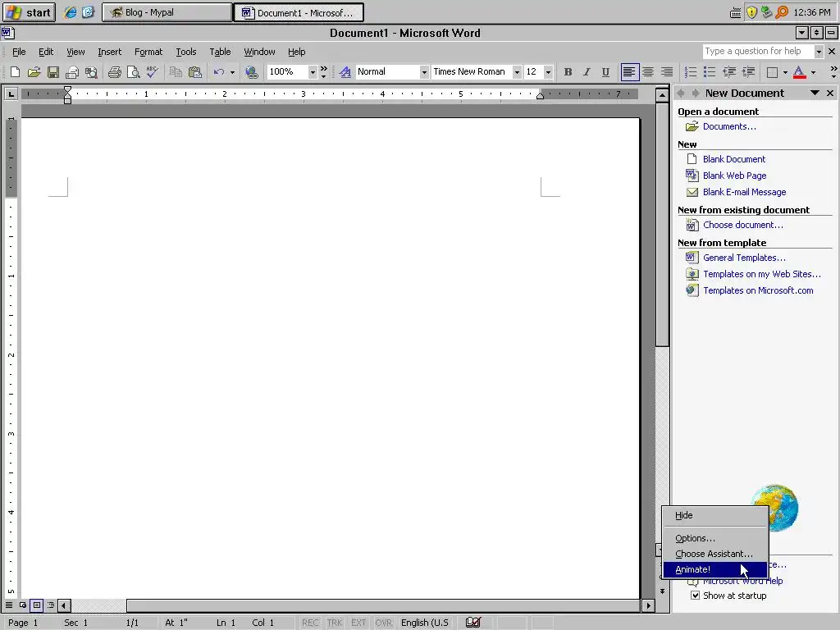Open the border style dropdown arrow
The image size is (840, 630).
click(x=785, y=72)
